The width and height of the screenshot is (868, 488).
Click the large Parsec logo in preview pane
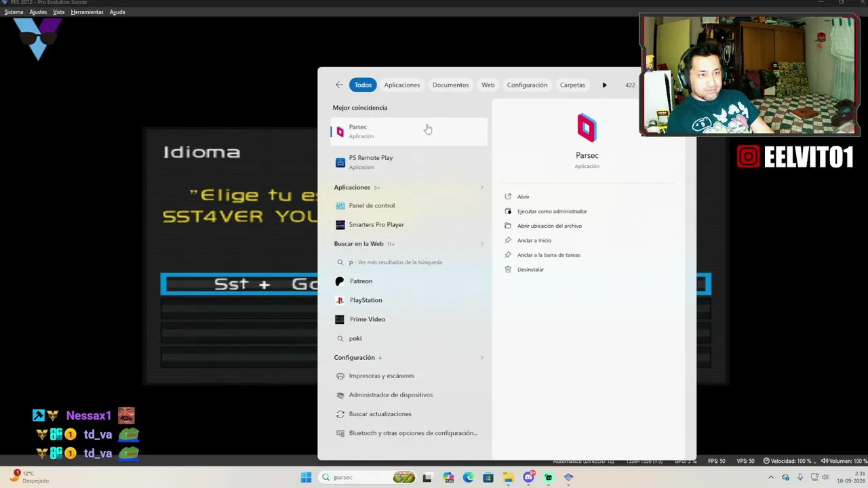click(x=587, y=128)
